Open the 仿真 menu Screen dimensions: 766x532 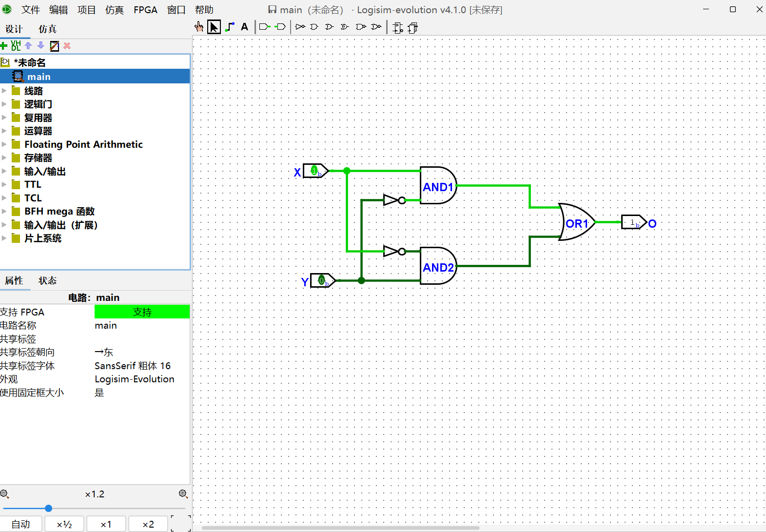coord(115,10)
